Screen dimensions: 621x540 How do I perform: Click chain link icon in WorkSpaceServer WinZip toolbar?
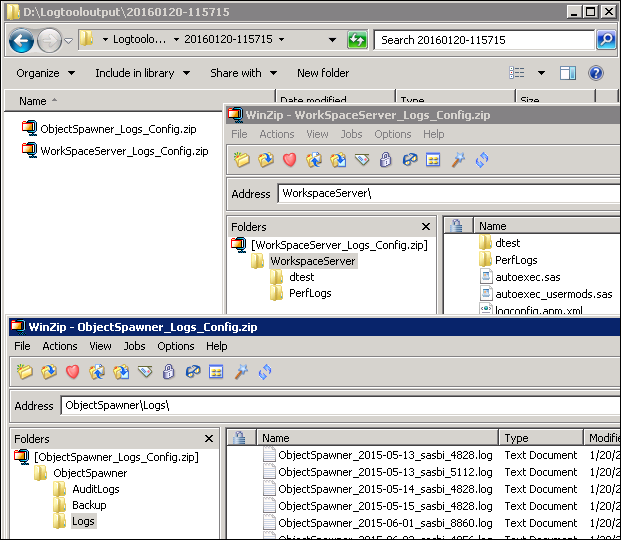(410, 160)
